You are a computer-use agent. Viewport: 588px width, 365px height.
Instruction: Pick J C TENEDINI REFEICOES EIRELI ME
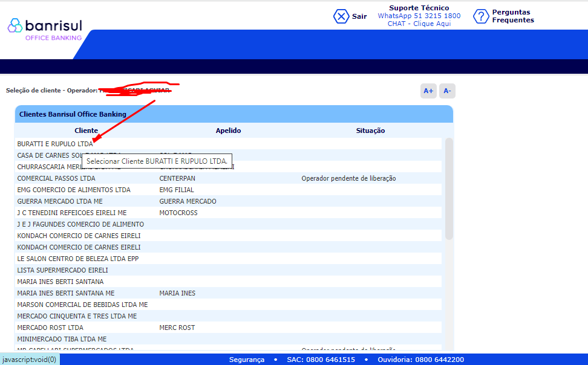[72, 213]
